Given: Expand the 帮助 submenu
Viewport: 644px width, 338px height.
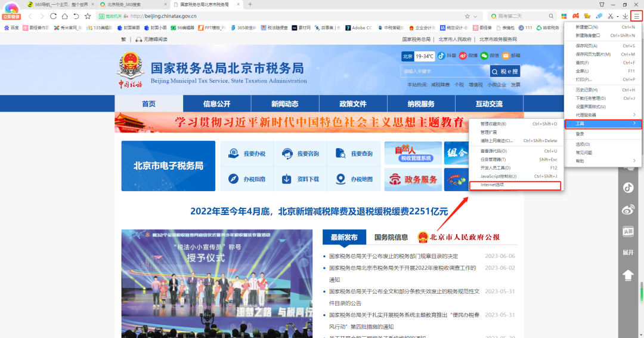Looking at the screenshot, I should click(x=603, y=161).
